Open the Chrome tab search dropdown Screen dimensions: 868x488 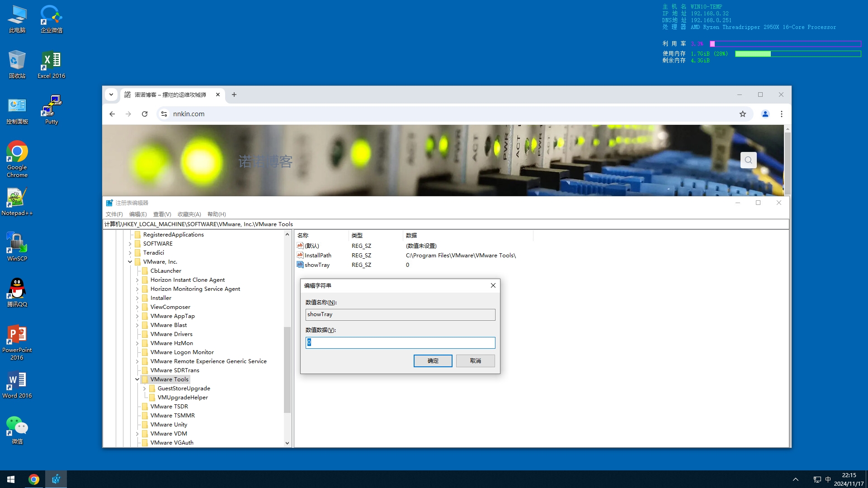tap(111, 95)
